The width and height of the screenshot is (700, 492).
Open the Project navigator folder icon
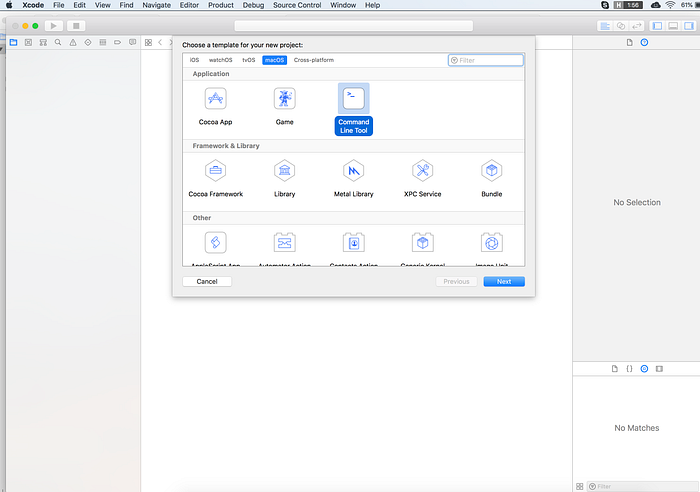13,42
